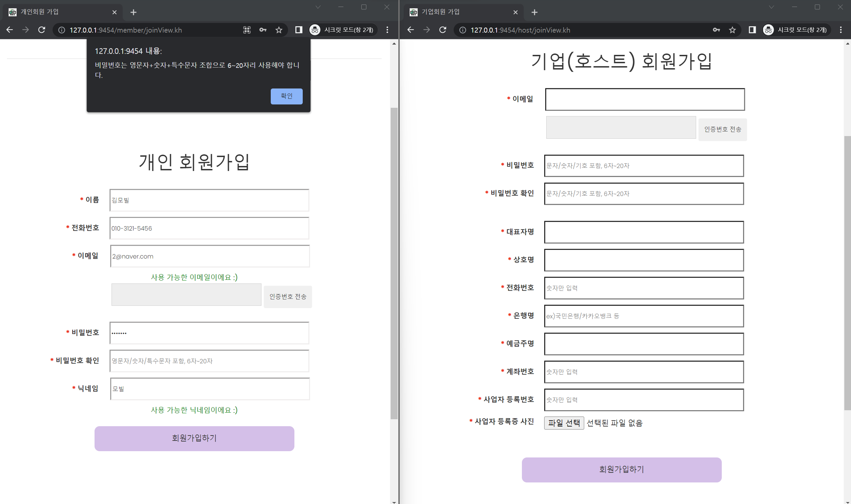851x504 pixels.
Task: Bookmark the member join page with star
Action: 279,30
